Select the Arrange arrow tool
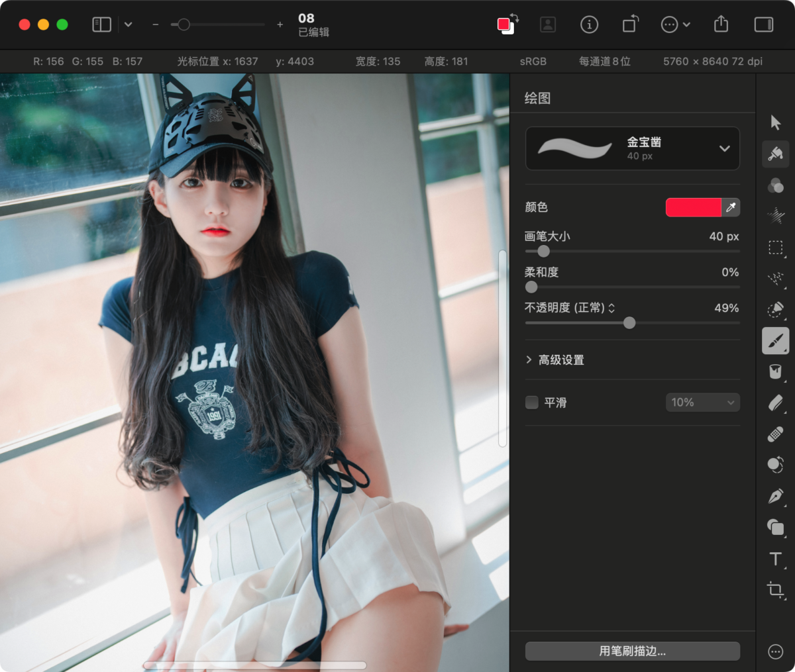The width and height of the screenshot is (795, 672). point(776,122)
